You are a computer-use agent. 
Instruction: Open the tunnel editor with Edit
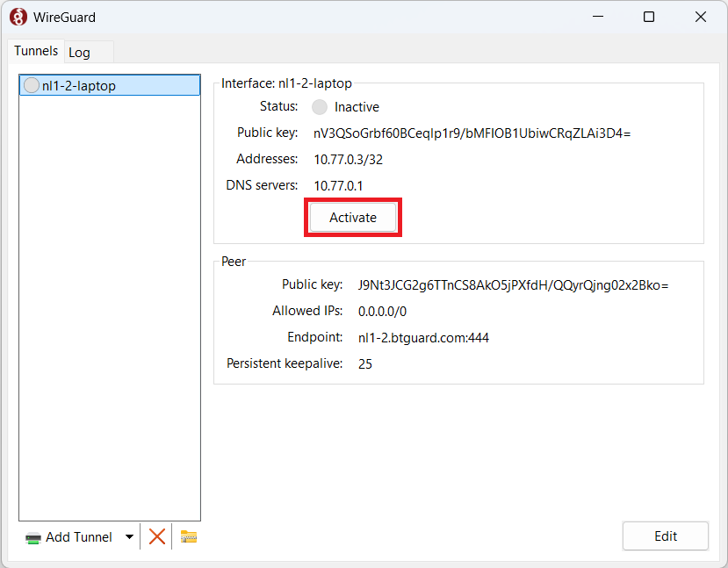pyautogui.click(x=665, y=536)
